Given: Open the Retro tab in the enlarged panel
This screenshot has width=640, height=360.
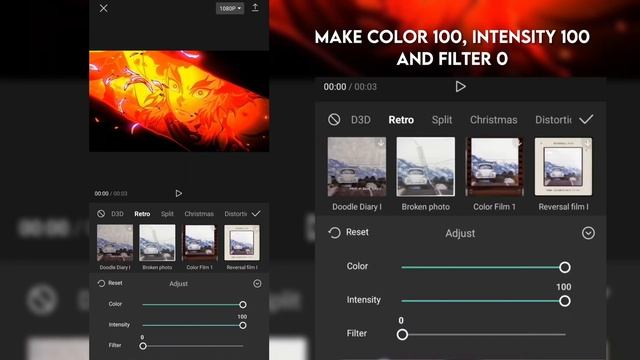Looking at the screenshot, I should [x=401, y=120].
